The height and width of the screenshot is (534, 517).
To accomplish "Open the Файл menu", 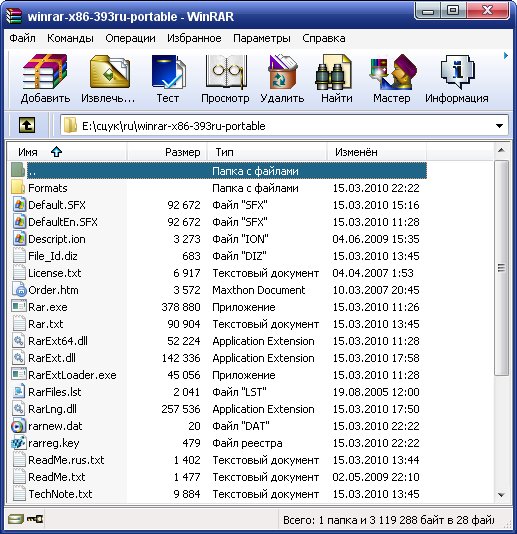I will tap(22, 38).
